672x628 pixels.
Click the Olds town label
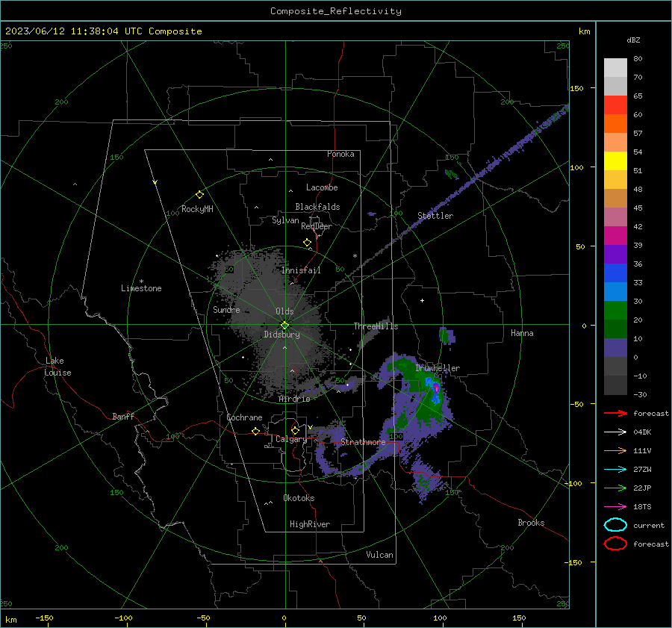pyautogui.click(x=284, y=311)
